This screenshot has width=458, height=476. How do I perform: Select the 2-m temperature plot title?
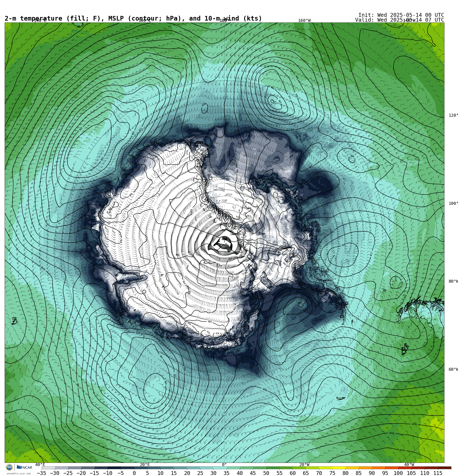[x=133, y=18]
